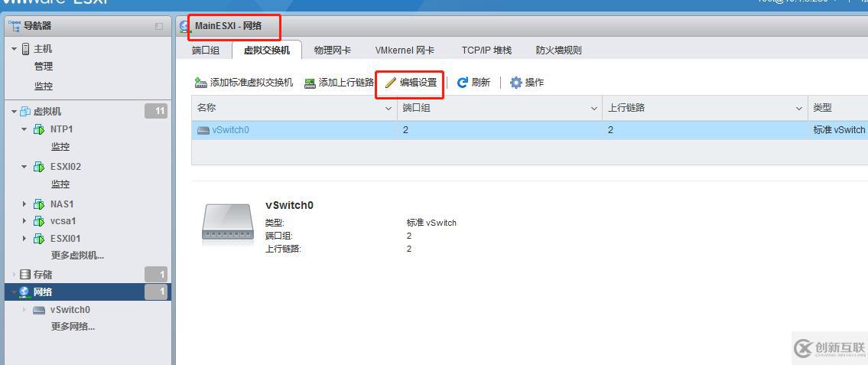Open 更多虚拟机... in navigator
This screenshot has height=365, width=868.
pyautogui.click(x=77, y=256)
